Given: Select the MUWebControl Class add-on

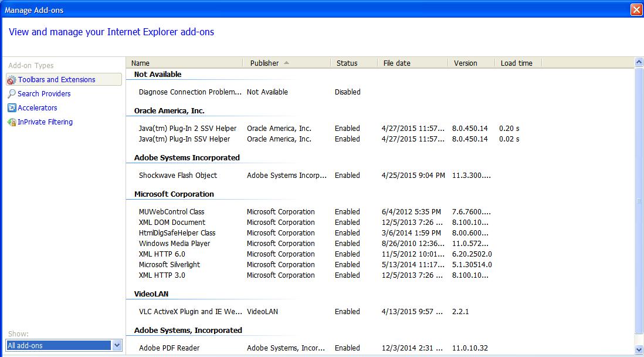Looking at the screenshot, I should point(172,212).
